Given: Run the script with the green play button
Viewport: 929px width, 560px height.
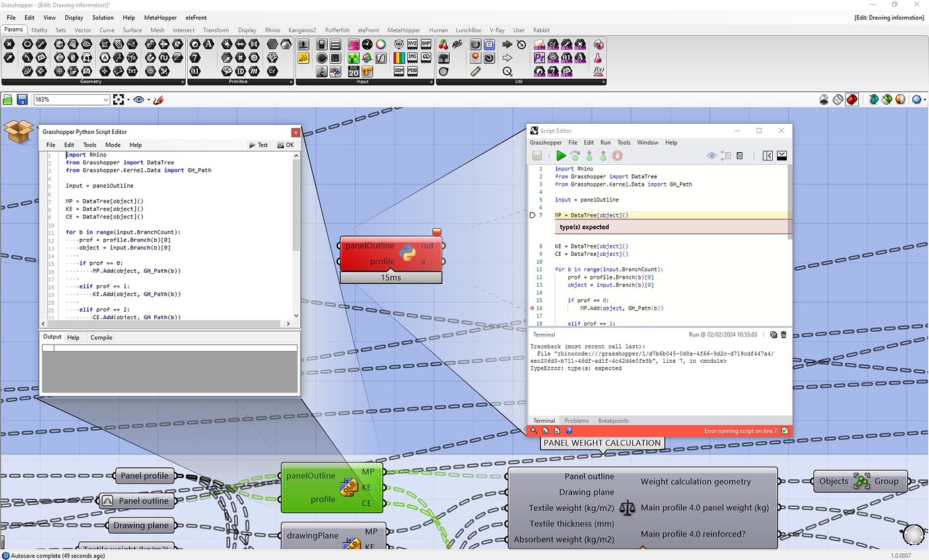Looking at the screenshot, I should [561, 155].
